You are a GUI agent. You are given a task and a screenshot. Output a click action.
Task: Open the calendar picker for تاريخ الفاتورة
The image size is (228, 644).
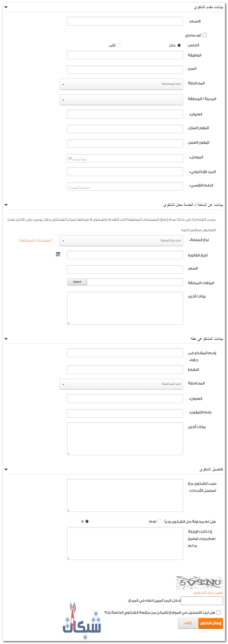pos(58,254)
